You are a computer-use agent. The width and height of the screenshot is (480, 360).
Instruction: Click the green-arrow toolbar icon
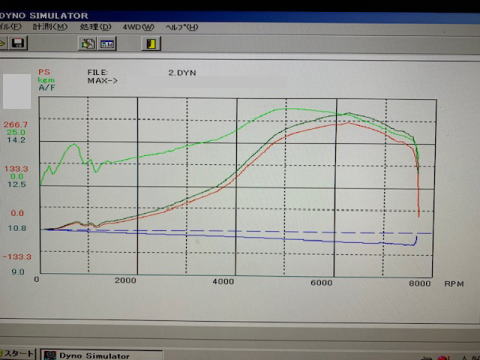point(87,43)
